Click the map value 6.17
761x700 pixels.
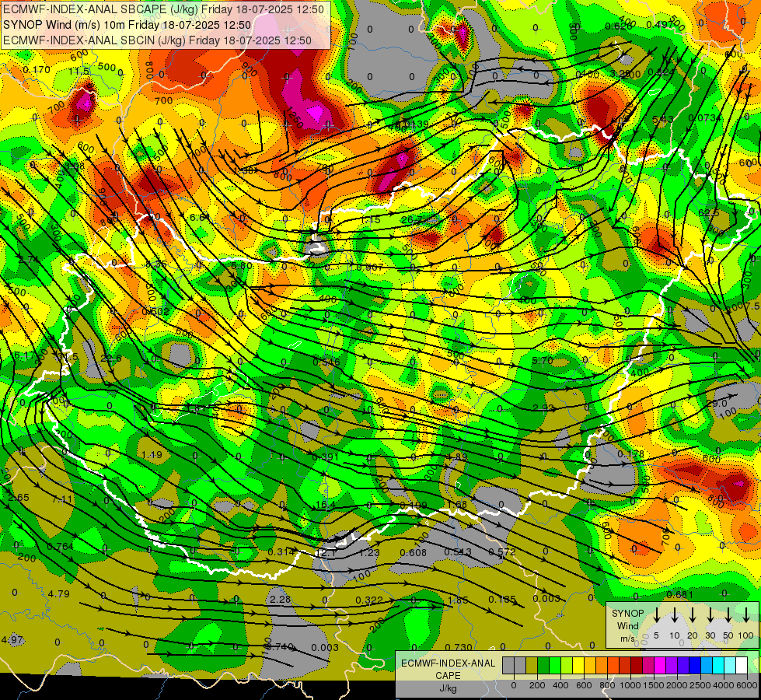(x=24, y=355)
